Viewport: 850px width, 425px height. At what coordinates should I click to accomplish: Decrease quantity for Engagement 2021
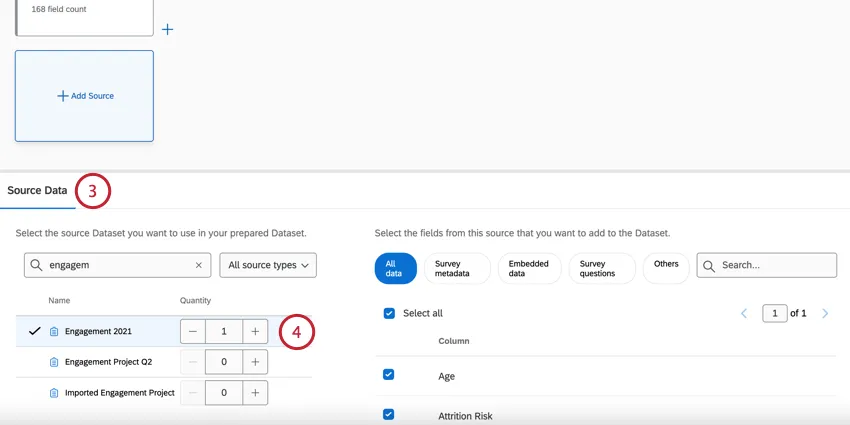pos(193,331)
